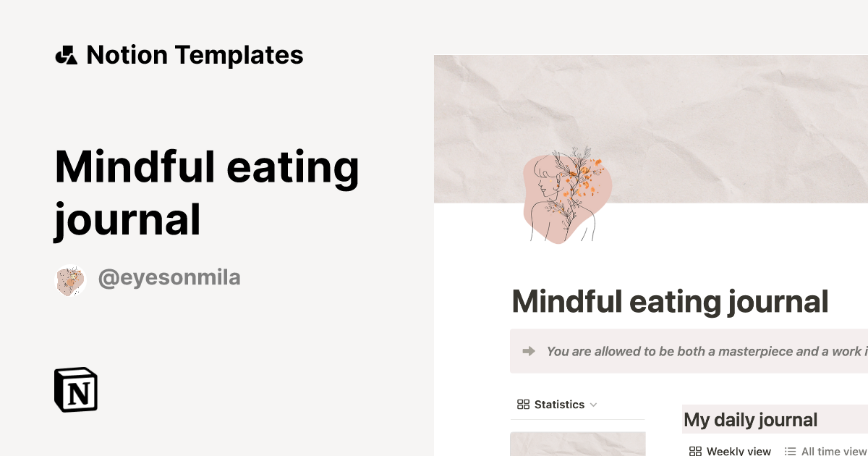Switch to the All time view tab

[833, 451]
